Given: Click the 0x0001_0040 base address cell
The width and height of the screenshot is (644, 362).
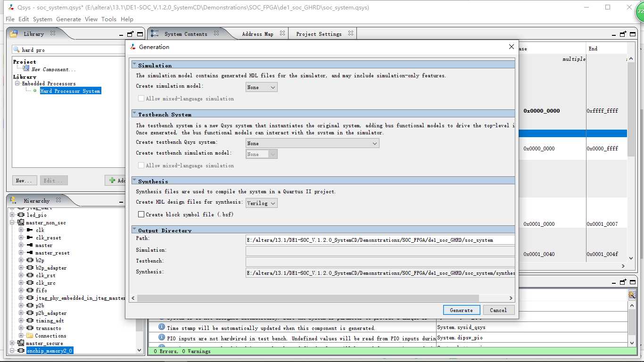Looking at the screenshot, I should (539, 254).
